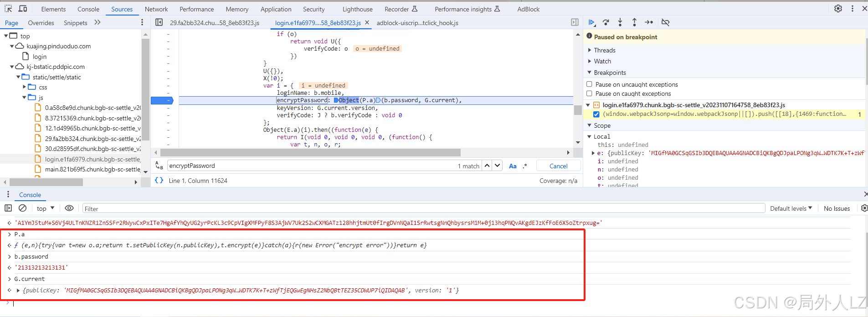868x317 pixels.
Task: Toggle replace mode in search bar
Action: (x=159, y=166)
